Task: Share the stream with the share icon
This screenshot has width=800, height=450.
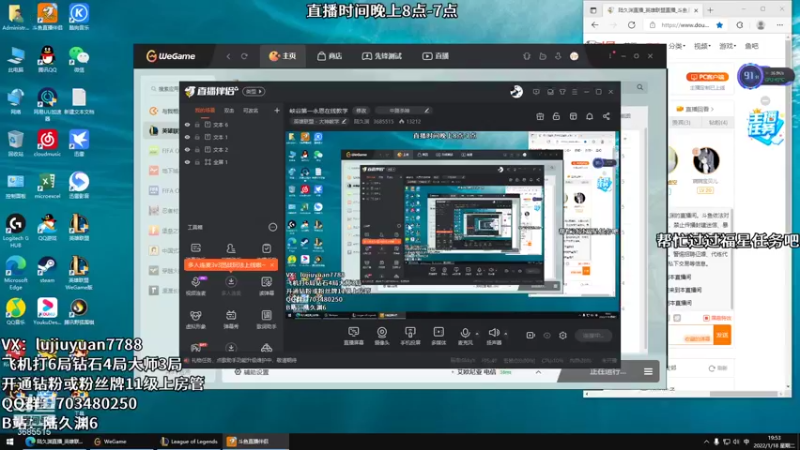Action: click(x=606, y=117)
